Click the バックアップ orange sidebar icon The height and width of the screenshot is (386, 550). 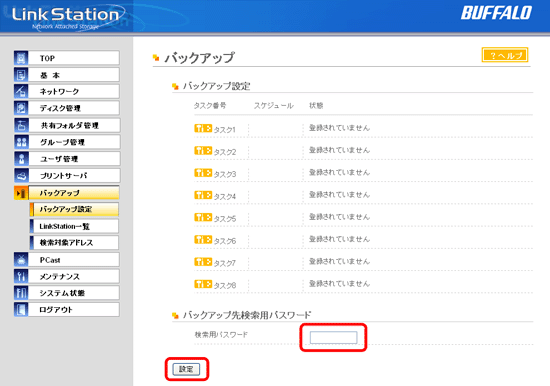point(21,193)
